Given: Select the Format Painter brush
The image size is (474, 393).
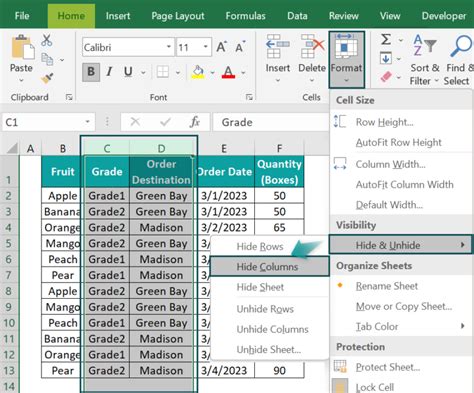Looking at the screenshot, I should tap(47, 78).
